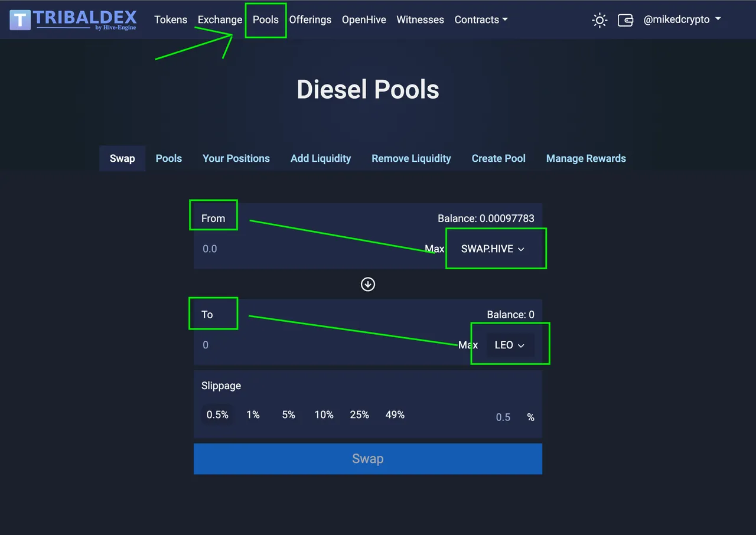Select 1% slippage

coord(253,415)
